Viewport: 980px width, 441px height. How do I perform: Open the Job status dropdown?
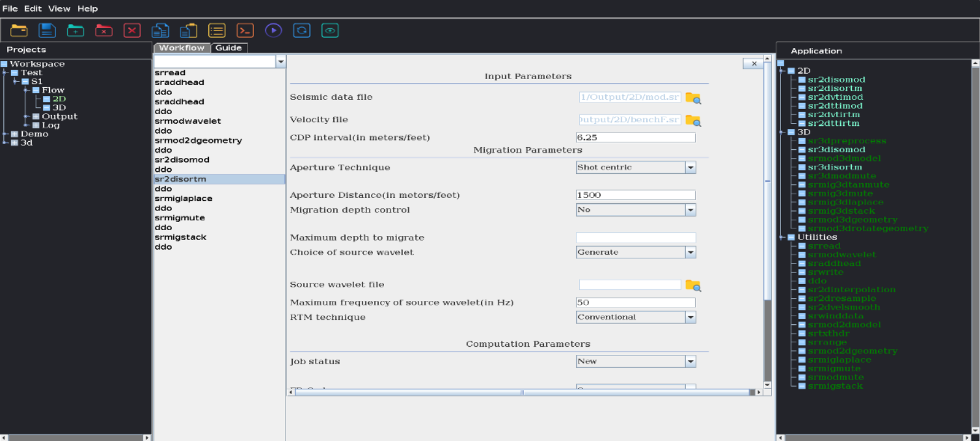[691, 361]
